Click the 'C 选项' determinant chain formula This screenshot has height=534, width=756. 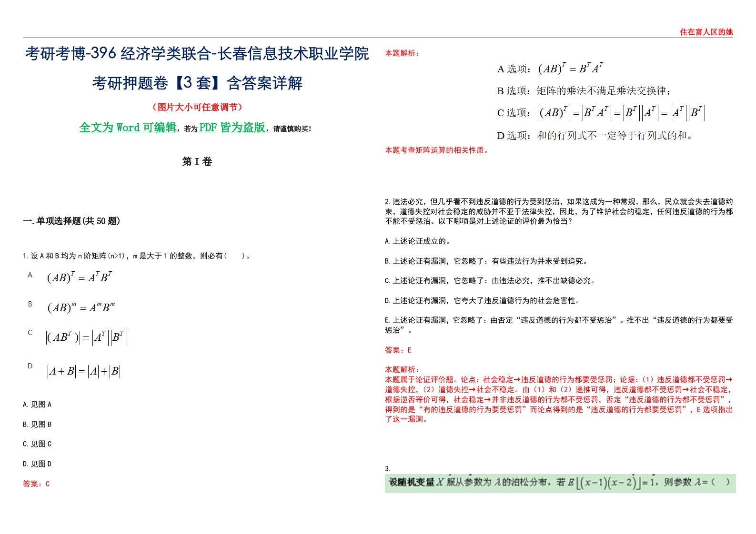pyautogui.click(x=601, y=113)
